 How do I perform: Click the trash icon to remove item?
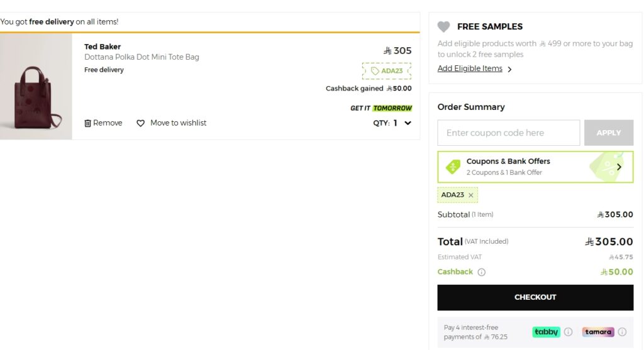pos(88,123)
